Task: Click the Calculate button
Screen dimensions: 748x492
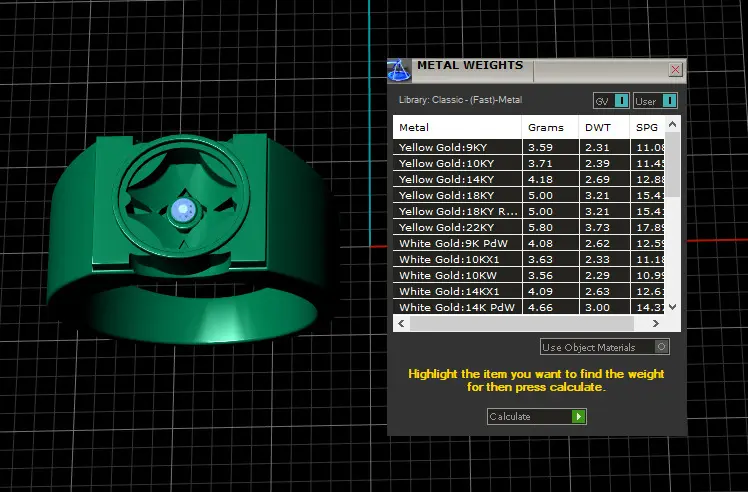Action: click(x=537, y=417)
